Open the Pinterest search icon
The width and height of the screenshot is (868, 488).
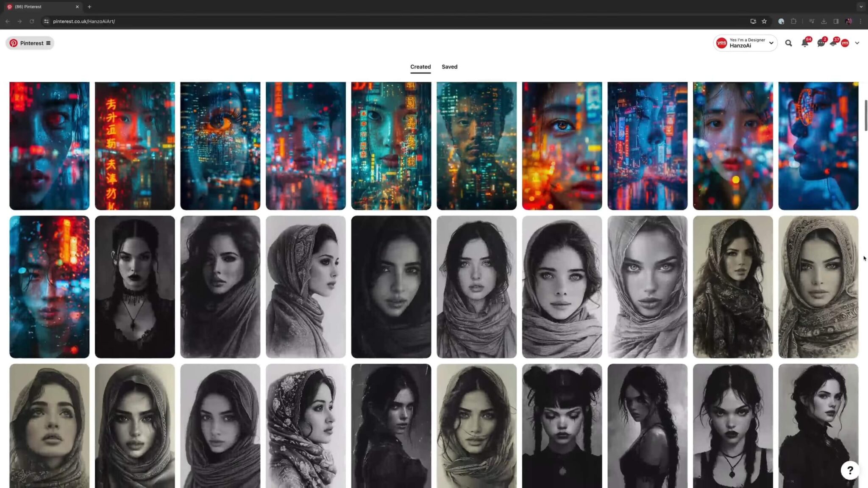[788, 43]
